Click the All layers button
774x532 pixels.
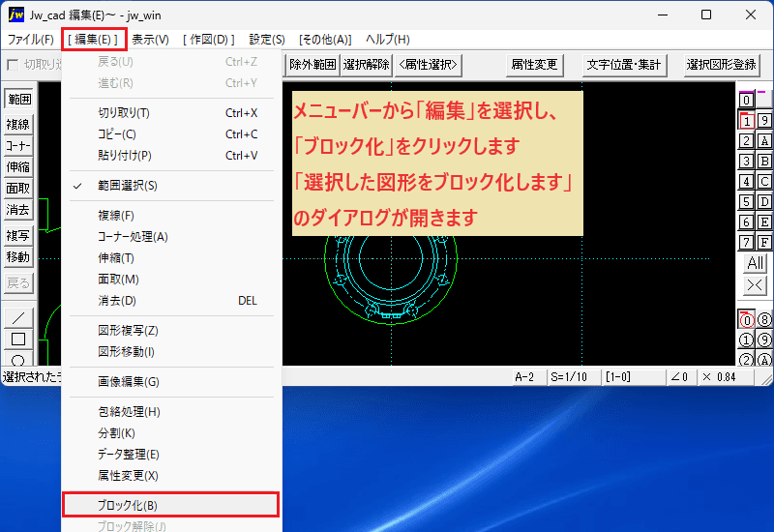pyautogui.click(x=755, y=263)
